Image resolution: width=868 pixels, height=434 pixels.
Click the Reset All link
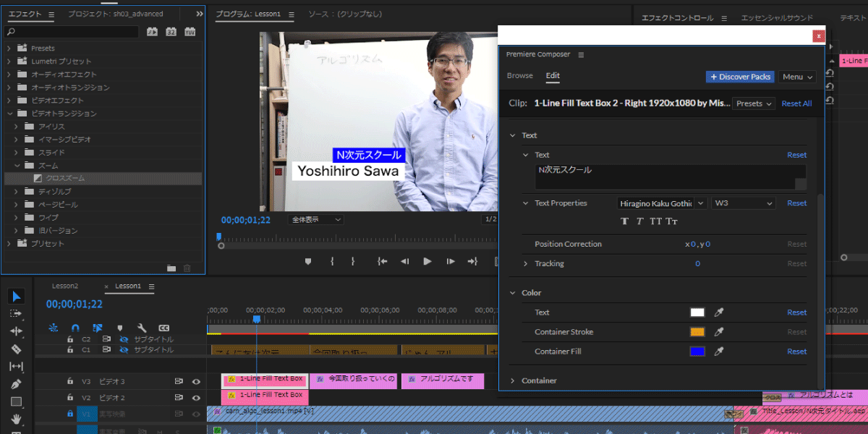pos(796,103)
